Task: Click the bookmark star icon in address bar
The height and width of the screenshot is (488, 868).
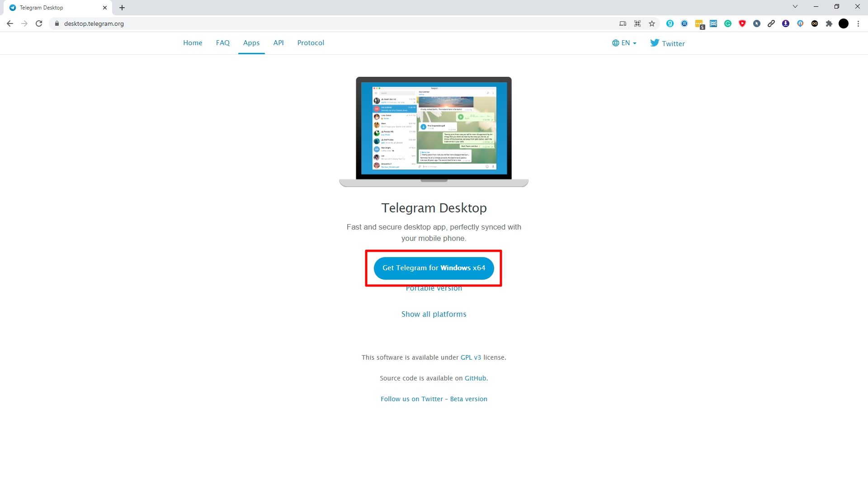Action: (652, 24)
